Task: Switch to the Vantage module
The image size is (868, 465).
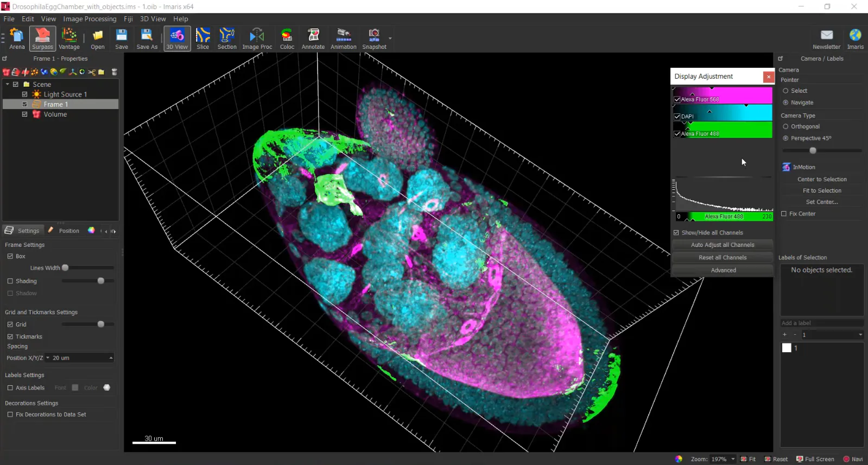Action: click(69, 39)
